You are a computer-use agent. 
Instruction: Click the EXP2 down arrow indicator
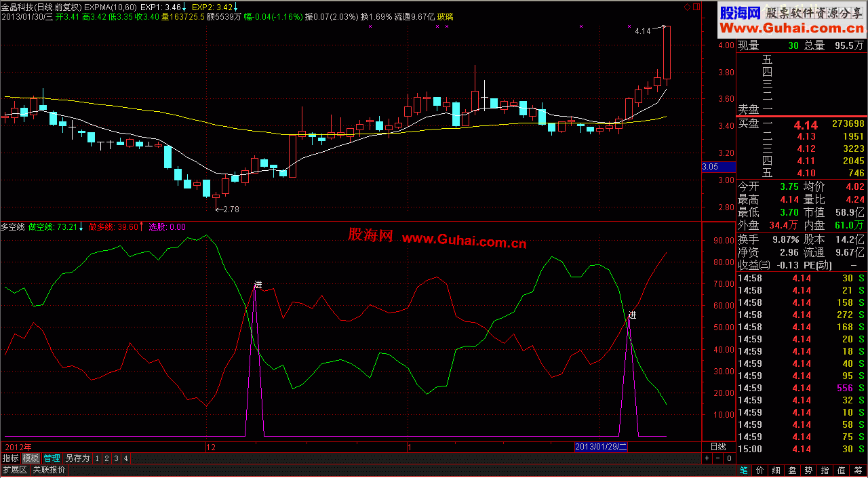pyautogui.click(x=235, y=7)
